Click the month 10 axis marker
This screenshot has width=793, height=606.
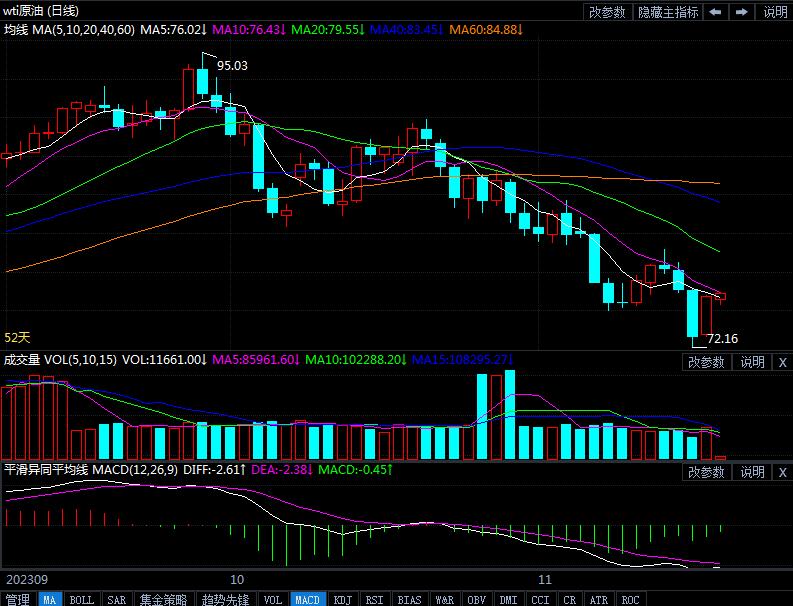[237, 580]
